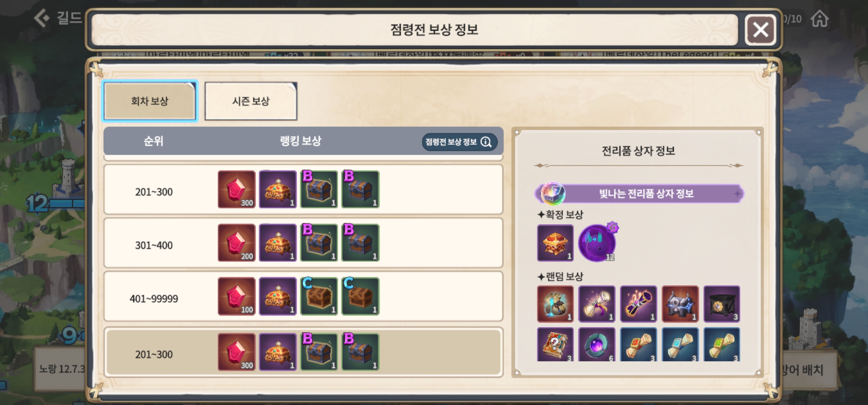
Task: Tap the golden treasure box in the first 201~300 row
Action: pyautogui.click(x=278, y=189)
